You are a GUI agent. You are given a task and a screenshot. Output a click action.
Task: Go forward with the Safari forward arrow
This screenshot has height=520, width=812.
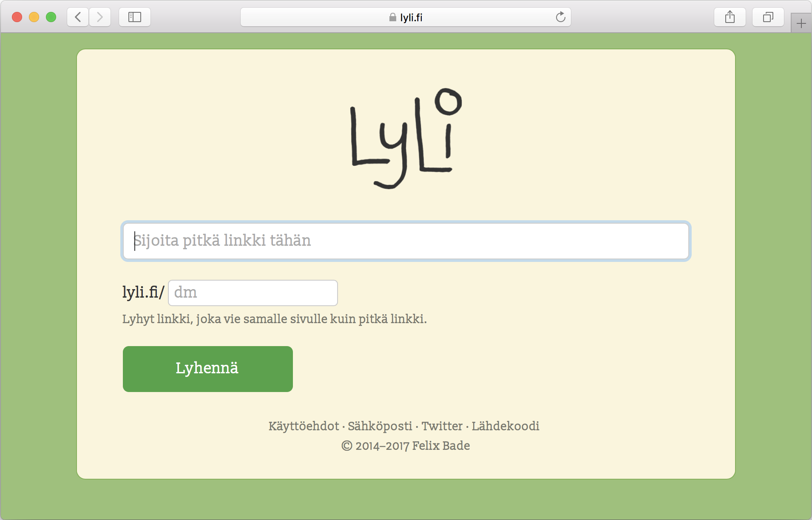(100, 17)
